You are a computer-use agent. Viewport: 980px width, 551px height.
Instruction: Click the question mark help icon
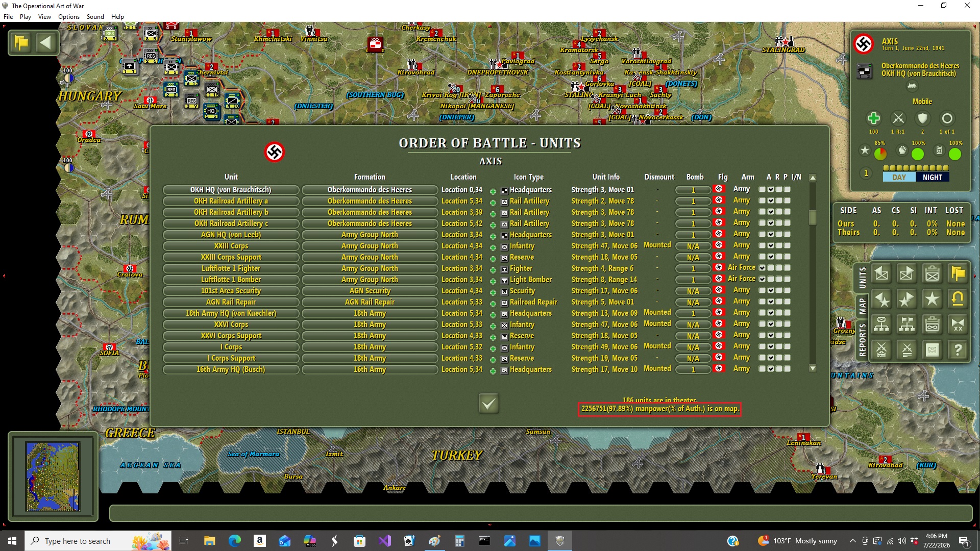[x=958, y=350]
